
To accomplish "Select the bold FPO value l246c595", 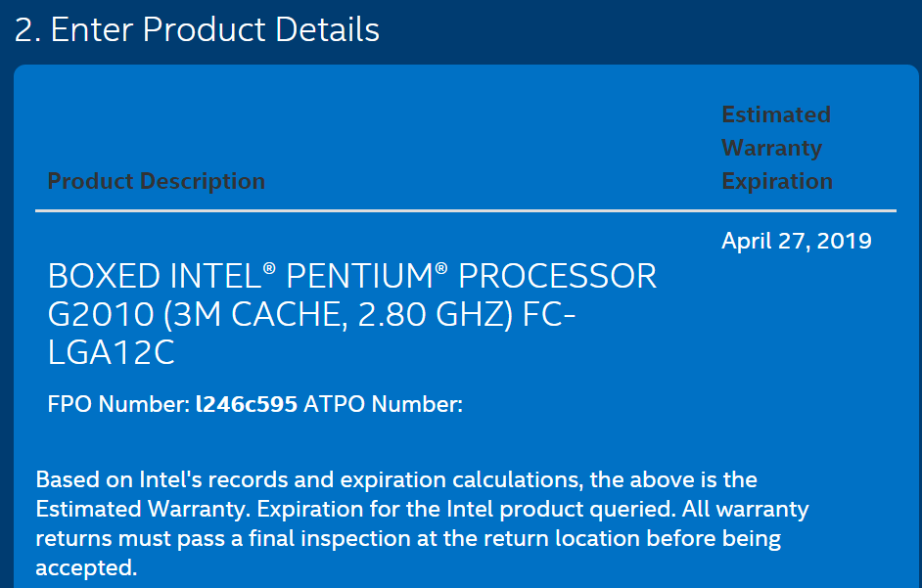I will (x=247, y=404).
